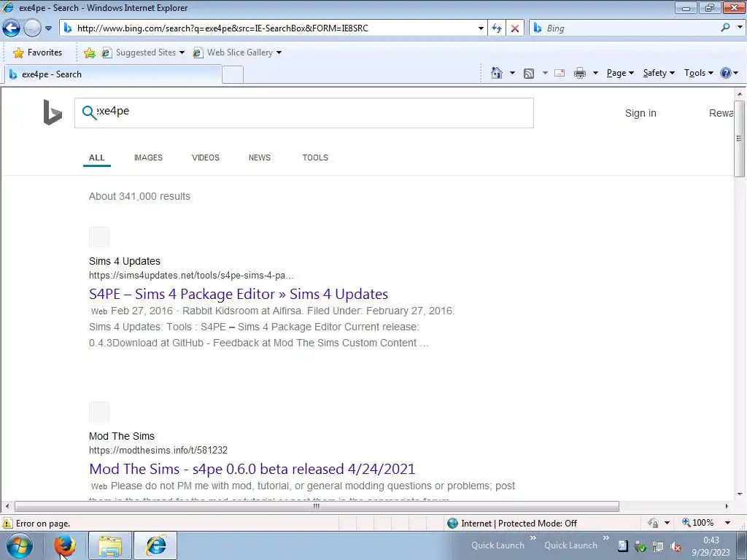Viewport: 747px width, 560px height.
Task: Click the Bing page search magnifier icon
Action: click(x=89, y=112)
